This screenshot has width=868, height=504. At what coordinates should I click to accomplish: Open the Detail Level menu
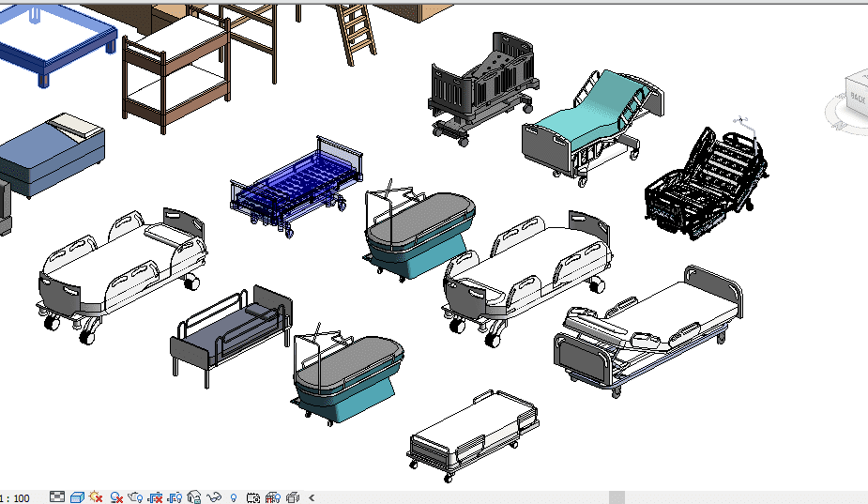point(57,497)
